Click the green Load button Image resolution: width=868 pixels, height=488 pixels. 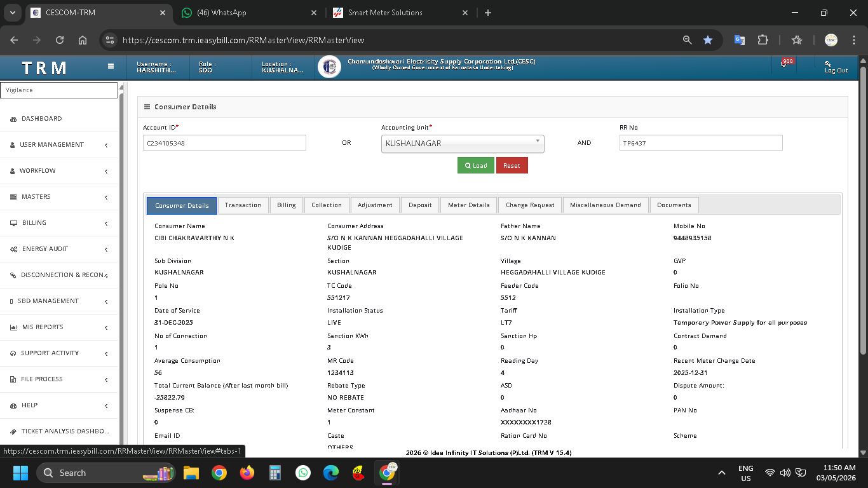tap(475, 165)
